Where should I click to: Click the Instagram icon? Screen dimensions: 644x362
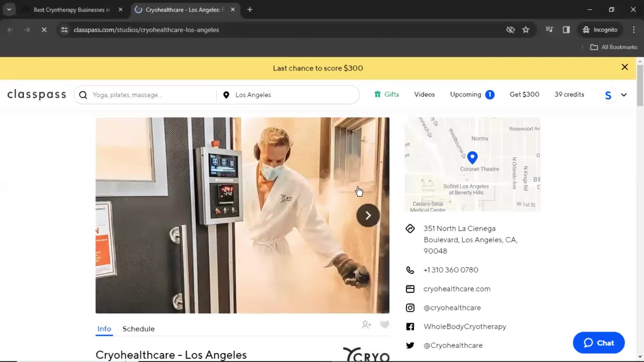[x=410, y=308]
